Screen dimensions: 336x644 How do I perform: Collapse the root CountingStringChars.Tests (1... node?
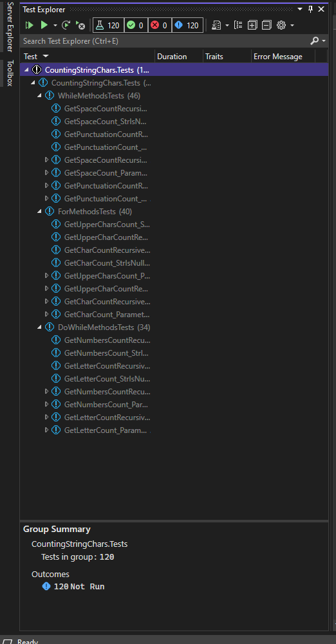pyautogui.click(x=26, y=70)
